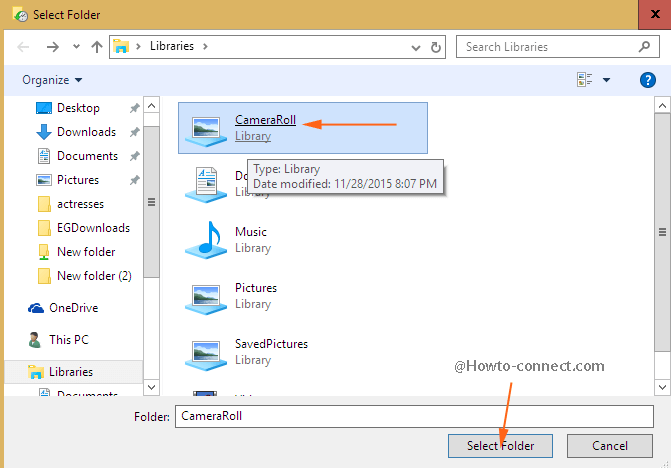Open the view options dropdown arrow
Viewport: 671px width, 468px height.
pos(606,80)
